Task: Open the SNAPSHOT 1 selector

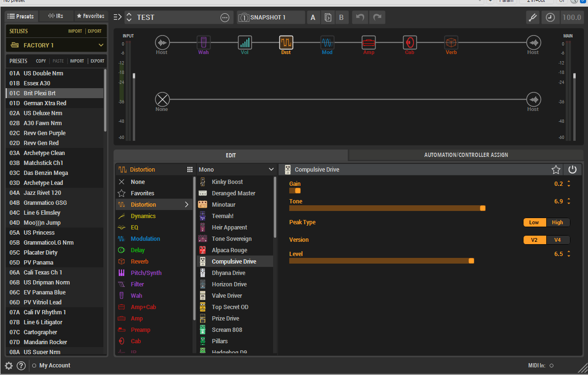Action: (271, 18)
